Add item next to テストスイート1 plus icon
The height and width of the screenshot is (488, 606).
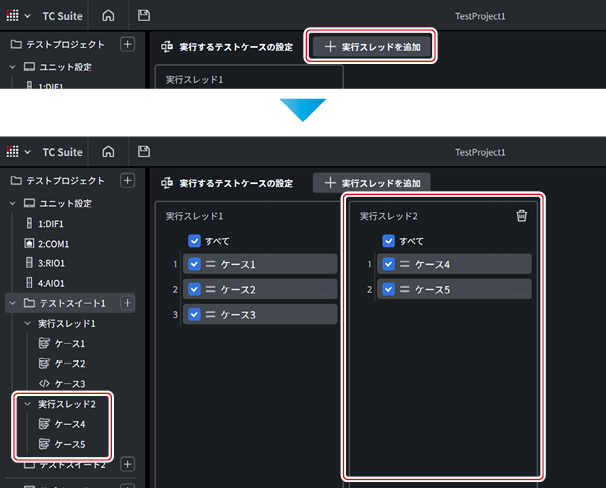click(127, 303)
